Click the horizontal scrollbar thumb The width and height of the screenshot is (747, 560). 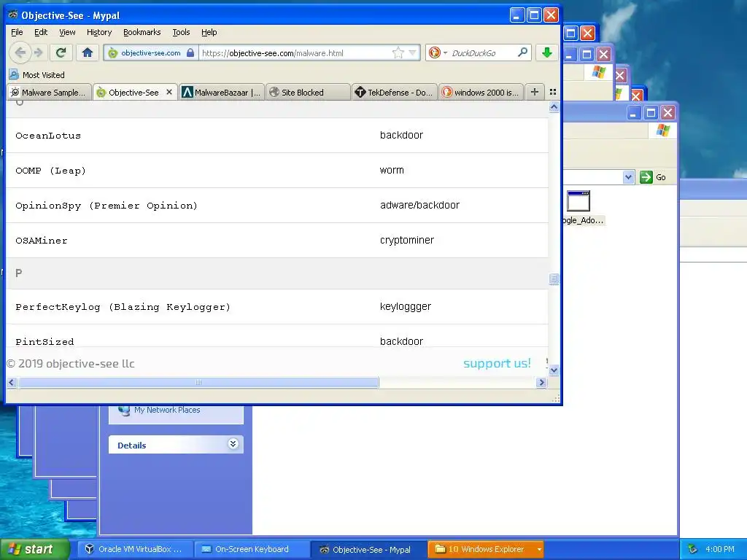click(x=198, y=382)
